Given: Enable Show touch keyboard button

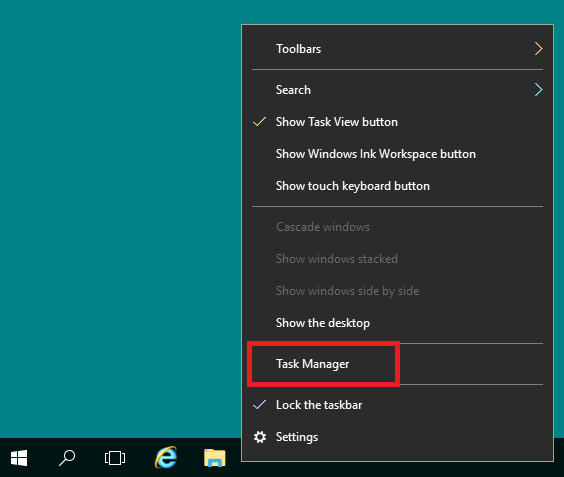Looking at the screenshot, I should coord(397,186).
